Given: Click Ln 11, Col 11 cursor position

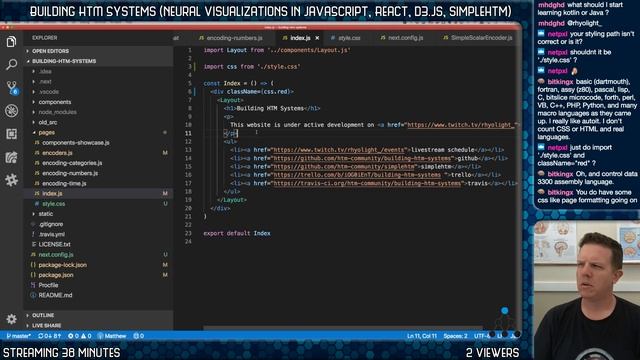Looking at the screenshot, I should pyautogui.click(x=422, y=336).
